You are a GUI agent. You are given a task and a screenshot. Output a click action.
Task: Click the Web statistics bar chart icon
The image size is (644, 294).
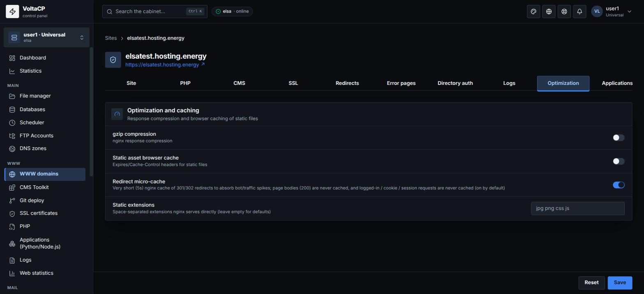click(12, 273)
